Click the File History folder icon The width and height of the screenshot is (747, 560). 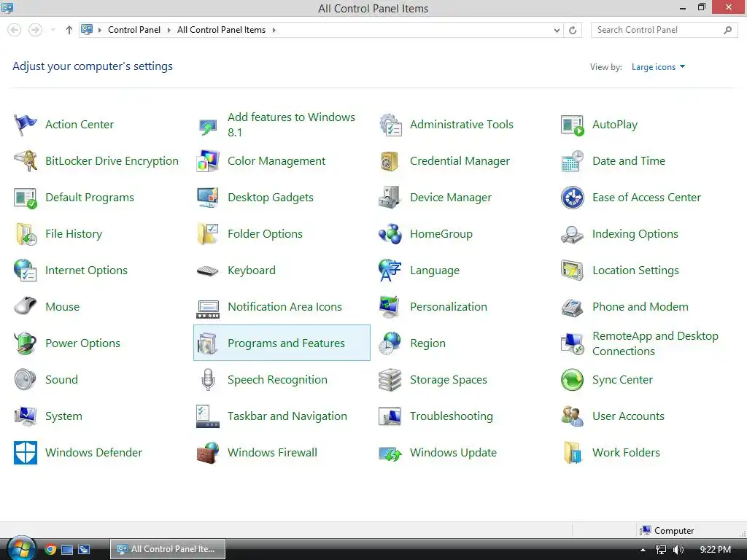[26, 234]
